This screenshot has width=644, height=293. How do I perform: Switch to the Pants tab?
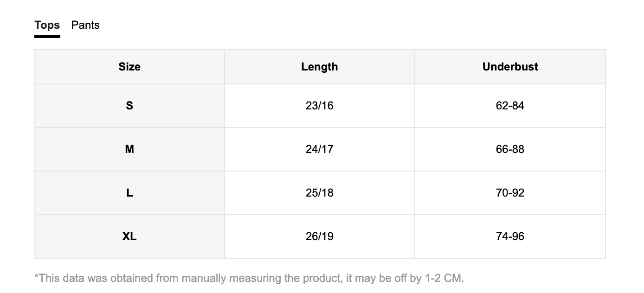pos(85,25)
